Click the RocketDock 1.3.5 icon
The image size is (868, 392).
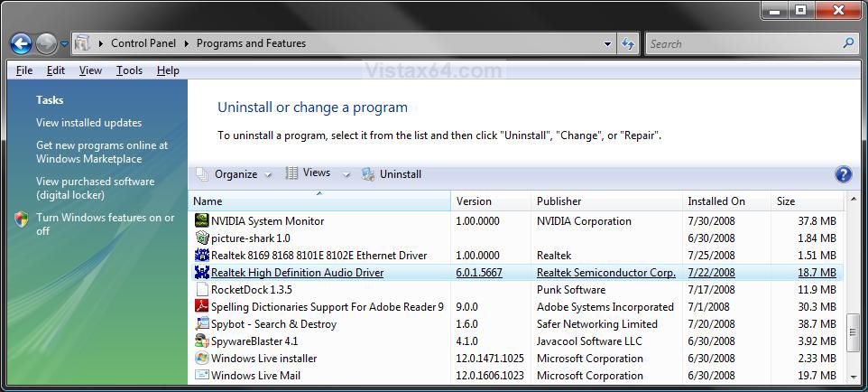[202, 289]
